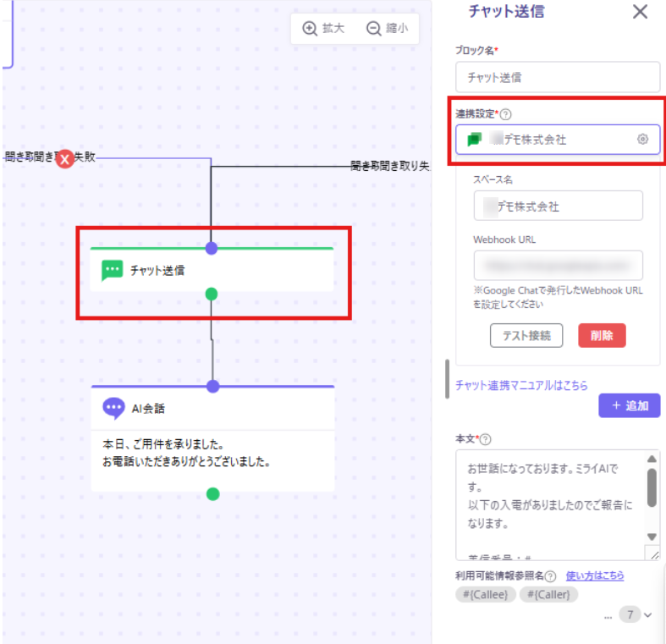Select the purple AI conversation block icon

coord(113,408)
